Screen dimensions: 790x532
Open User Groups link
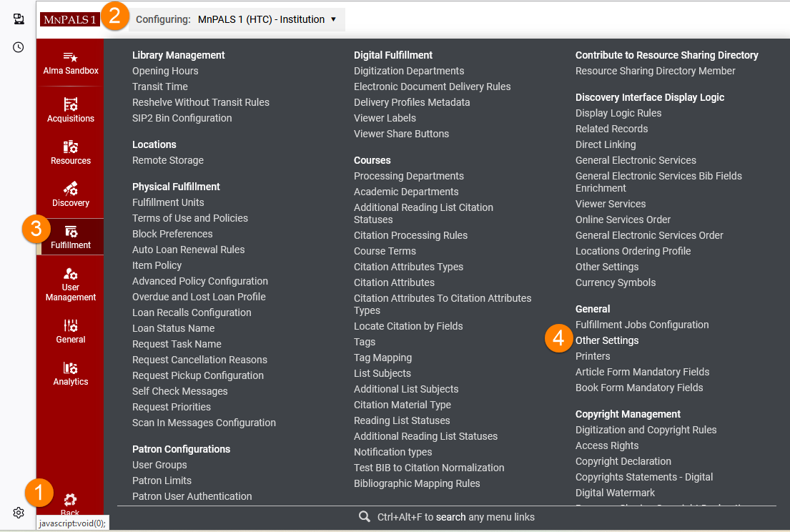point(159,465)
